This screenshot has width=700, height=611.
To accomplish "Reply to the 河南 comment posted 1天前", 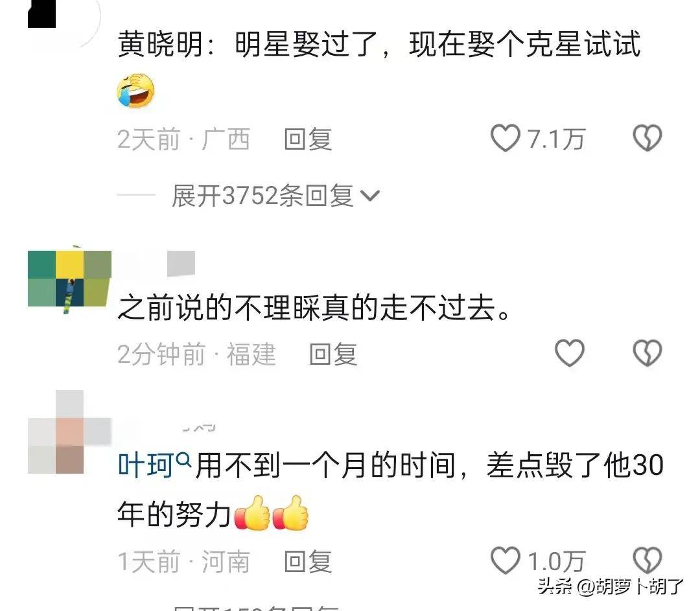I will click(308, 562).
